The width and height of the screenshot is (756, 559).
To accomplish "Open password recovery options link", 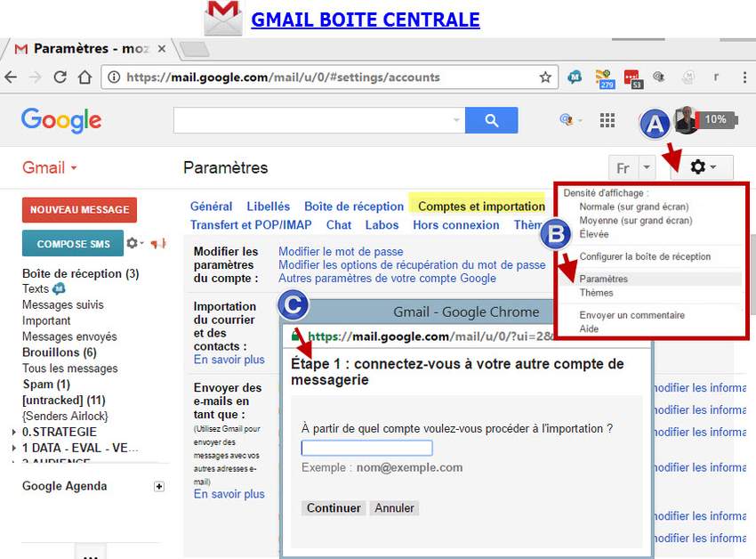I will pos(412,265).
